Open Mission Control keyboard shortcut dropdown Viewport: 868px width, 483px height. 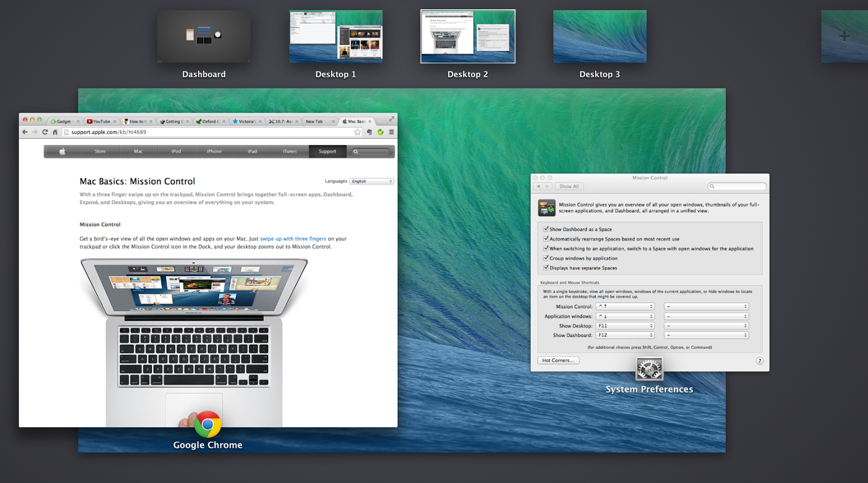click(625, 306)
